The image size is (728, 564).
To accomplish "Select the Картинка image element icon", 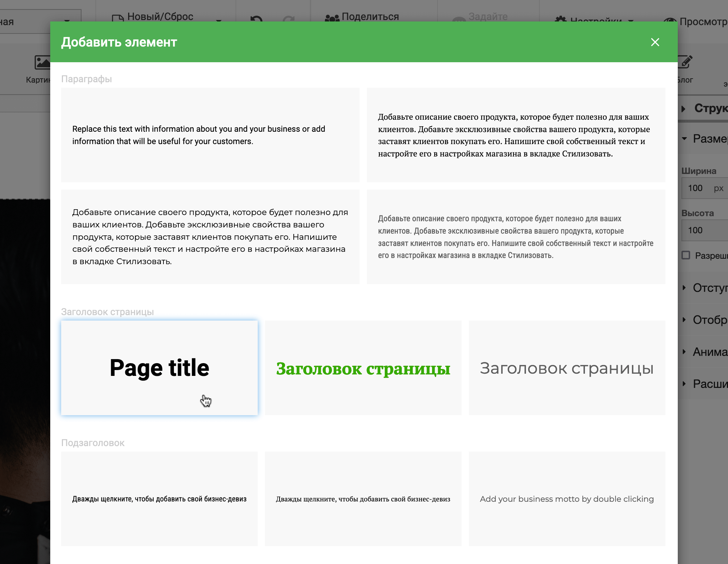I will pos(38,69).
